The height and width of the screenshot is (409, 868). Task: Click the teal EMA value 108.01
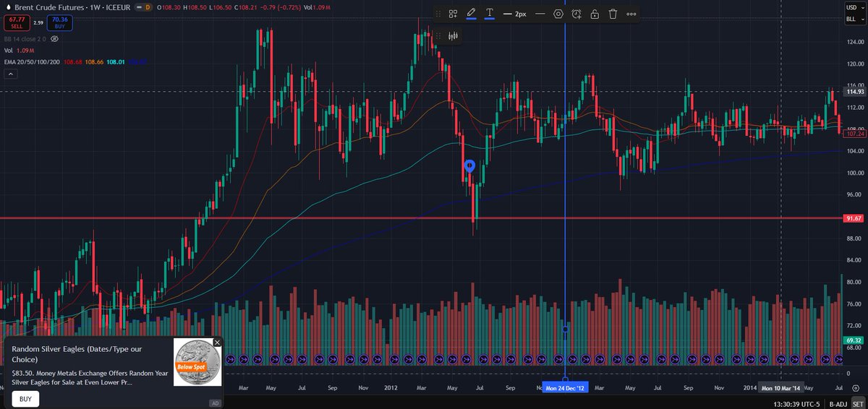[x=115, y=62]
